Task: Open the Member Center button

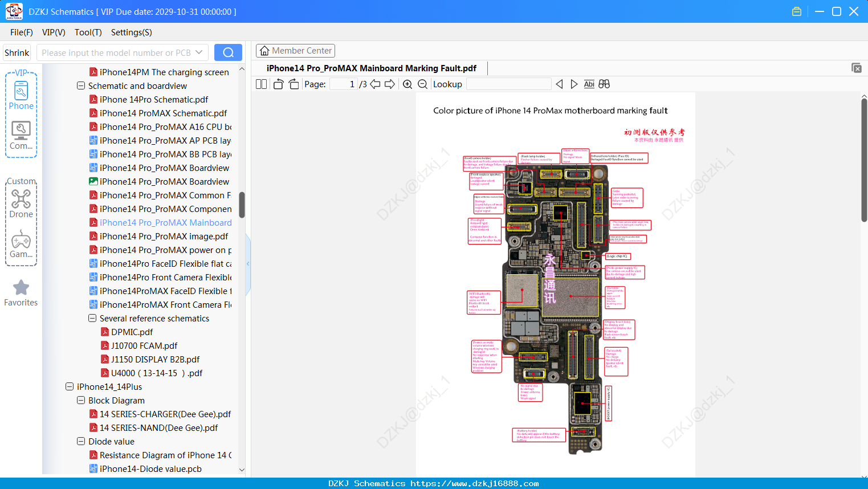Action: (295, 51)
